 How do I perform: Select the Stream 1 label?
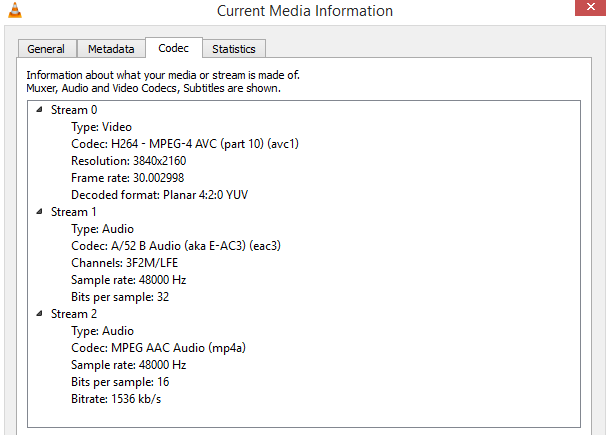tap(74, 212)
